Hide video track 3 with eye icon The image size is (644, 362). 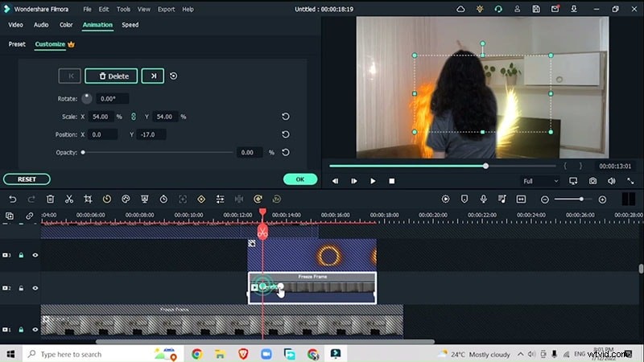(35, 255)
